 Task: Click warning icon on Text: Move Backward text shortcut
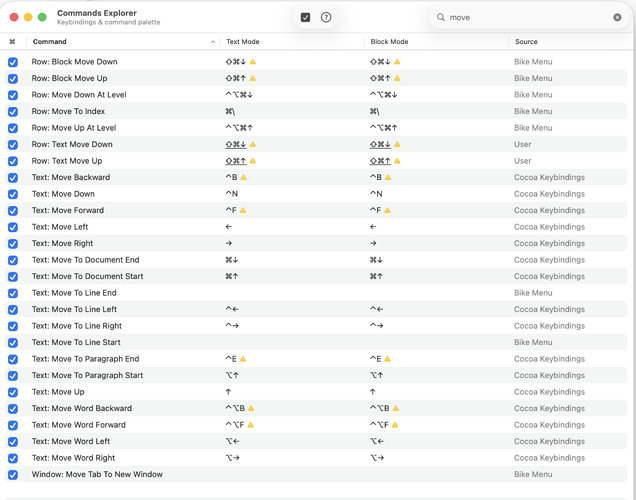244,178
